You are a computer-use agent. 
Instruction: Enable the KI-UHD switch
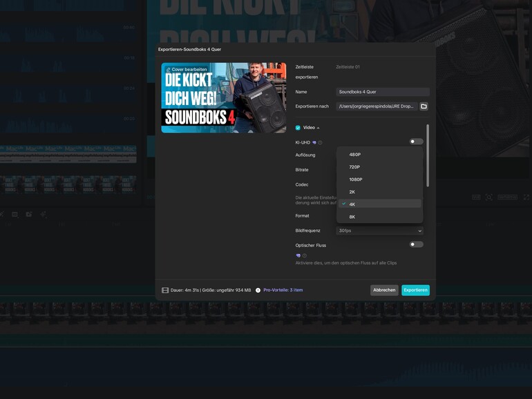416,142
